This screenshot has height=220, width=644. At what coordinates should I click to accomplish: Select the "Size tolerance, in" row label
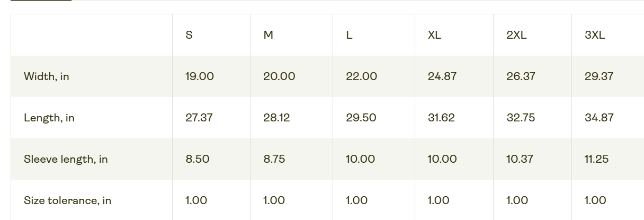point(68,200)
